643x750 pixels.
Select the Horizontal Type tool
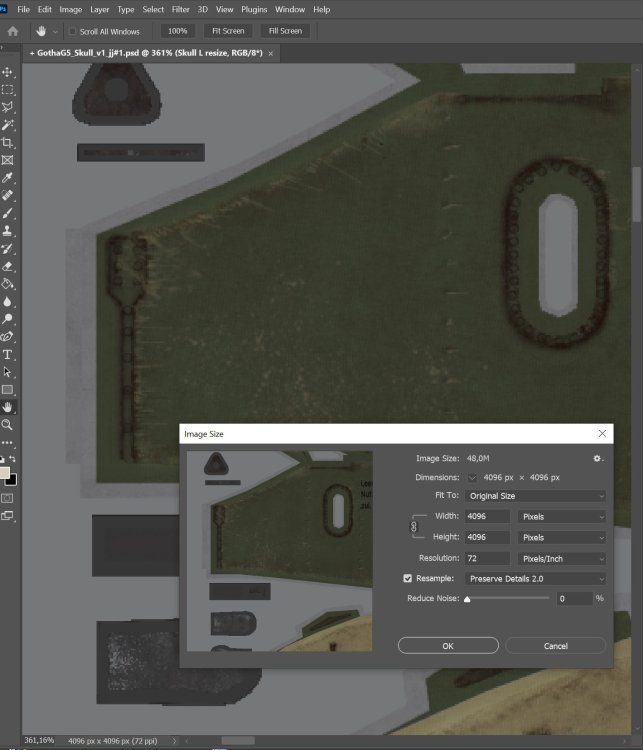click(8, 354)
